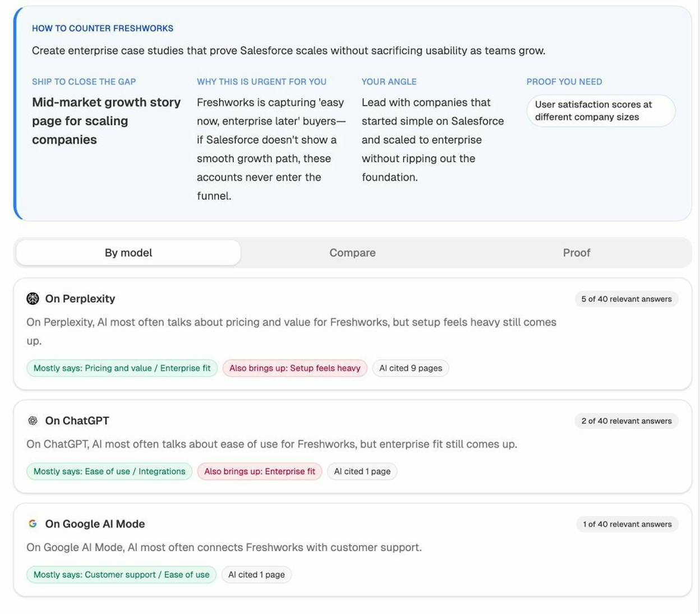Click 'Also brings up: Enterprise fit' tag
The image size is (700, 616).
pos(260,471)
